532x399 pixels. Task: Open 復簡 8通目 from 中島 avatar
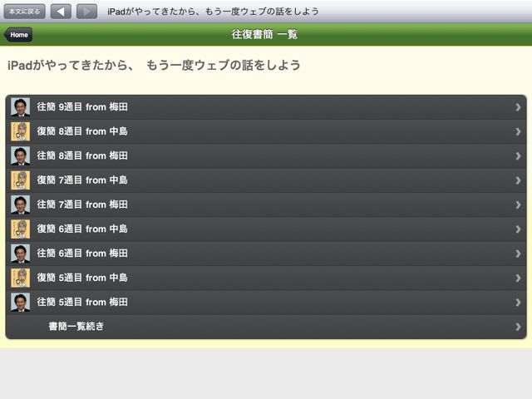click(20, 131)
